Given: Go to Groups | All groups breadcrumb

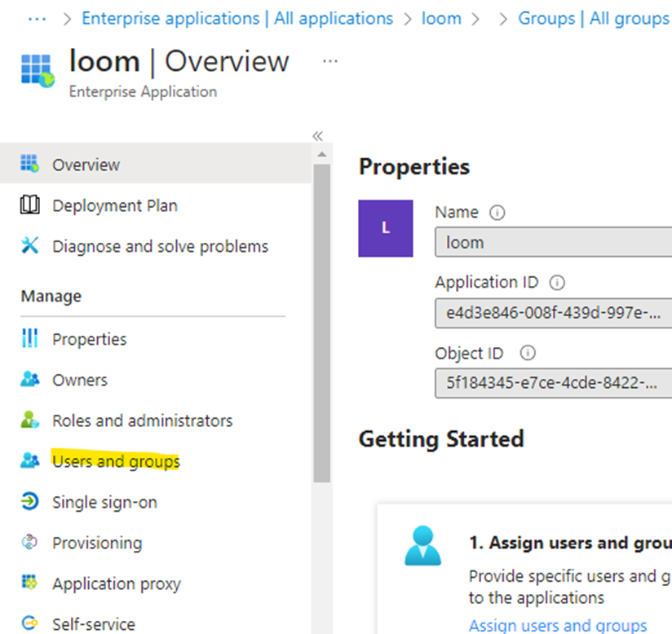Looking at the screenshot, I should pyautogui.click(x=594, y=19).
